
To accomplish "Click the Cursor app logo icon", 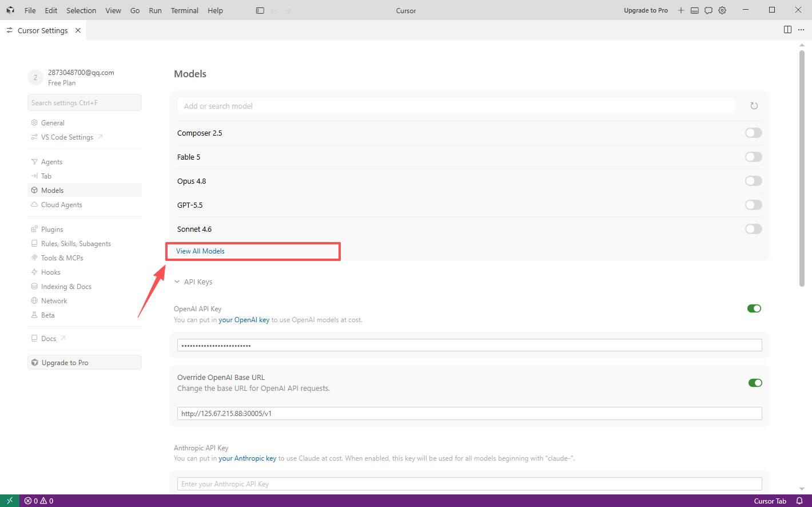I will click(10, 10).
